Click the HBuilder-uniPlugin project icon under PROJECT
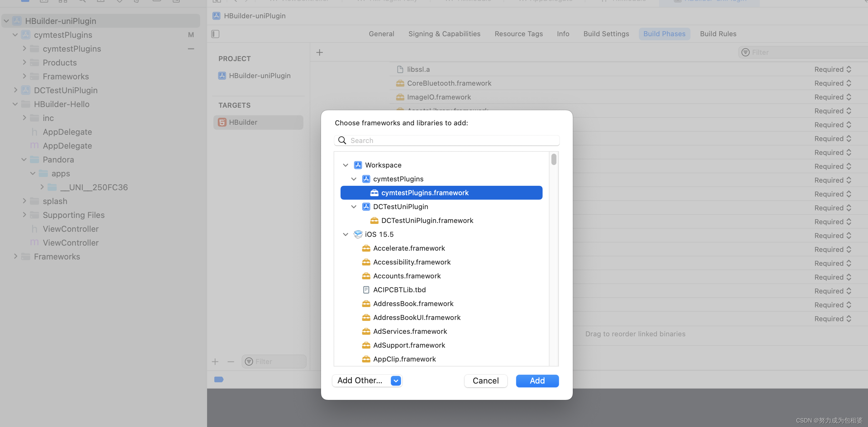 tap(222, 76)
